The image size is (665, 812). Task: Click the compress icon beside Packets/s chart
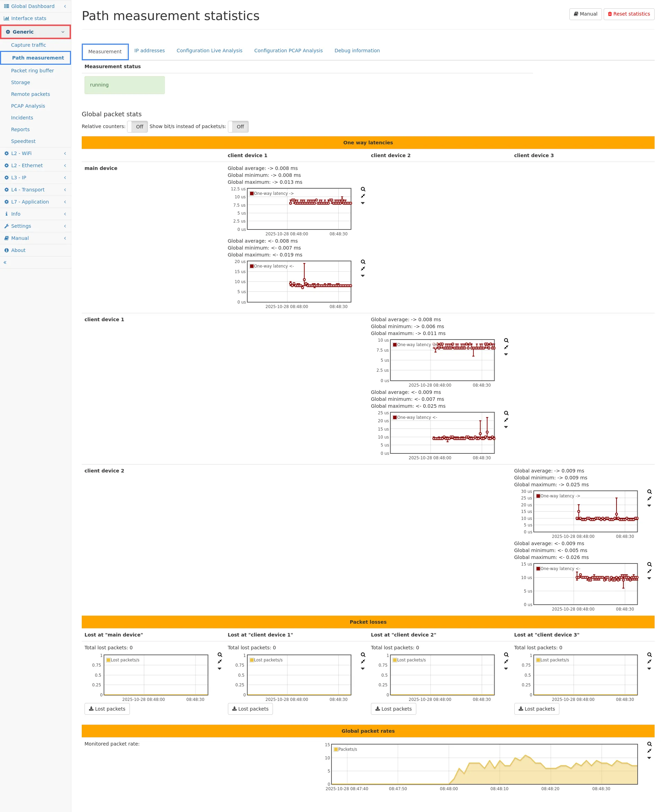[649, 751]
